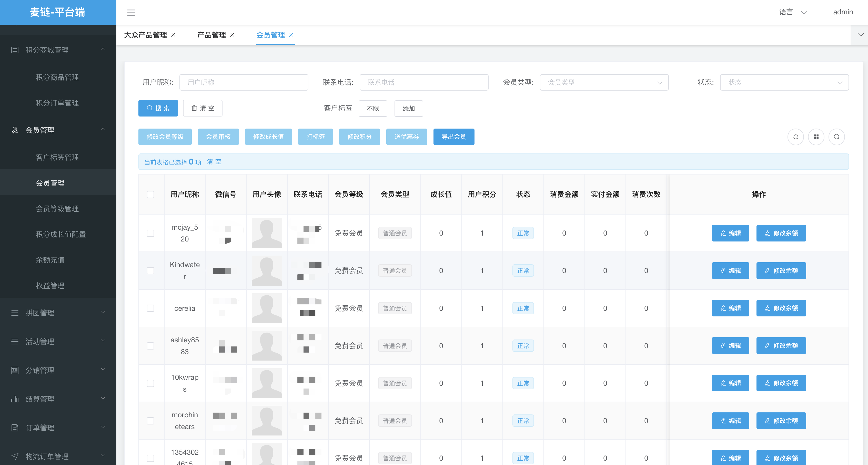Toggle the round search visibility icon
868x465 pixels.
[837, 137]
